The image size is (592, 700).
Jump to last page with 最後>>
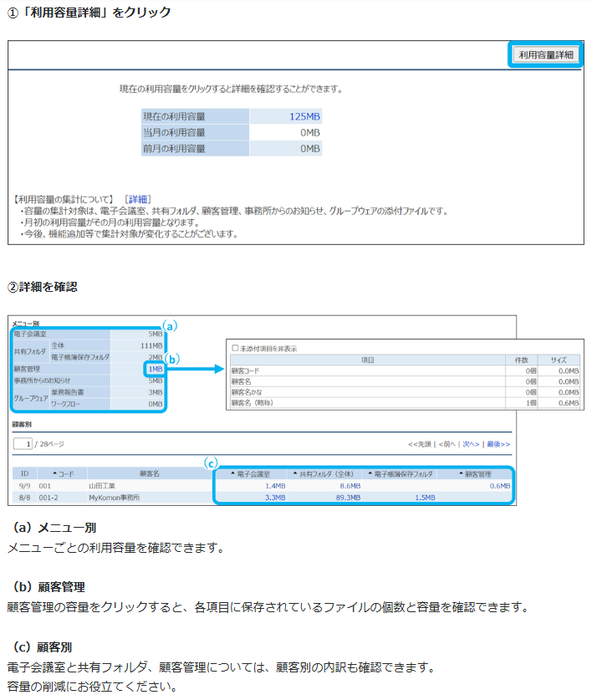tap(498, 443)
